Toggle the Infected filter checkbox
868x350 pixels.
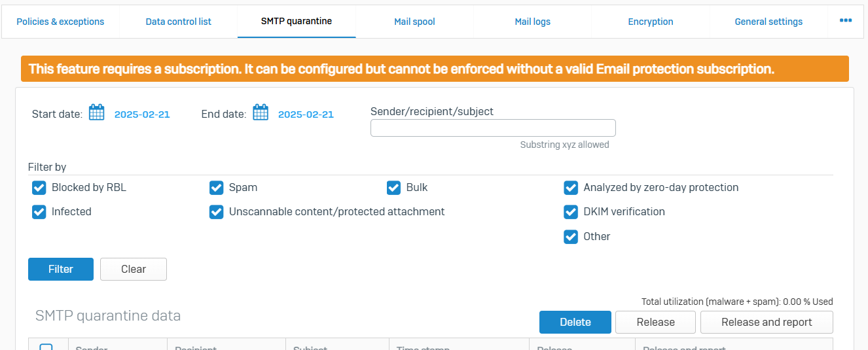click(39, 212)
